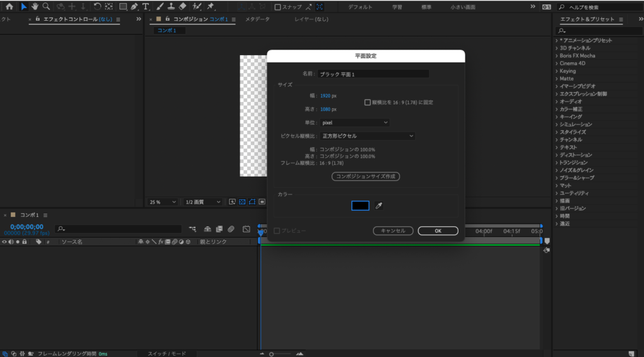Select the Hand tool in the toolbar

[x=35, y=6]
